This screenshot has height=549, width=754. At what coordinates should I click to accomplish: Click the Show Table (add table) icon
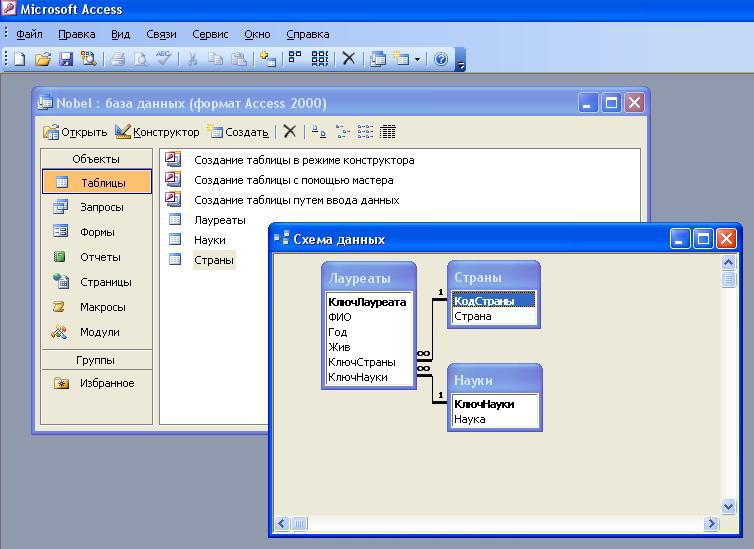(267, 59)
